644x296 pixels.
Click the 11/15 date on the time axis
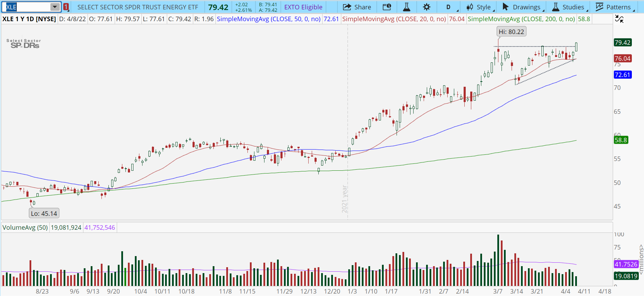[247, 291]
